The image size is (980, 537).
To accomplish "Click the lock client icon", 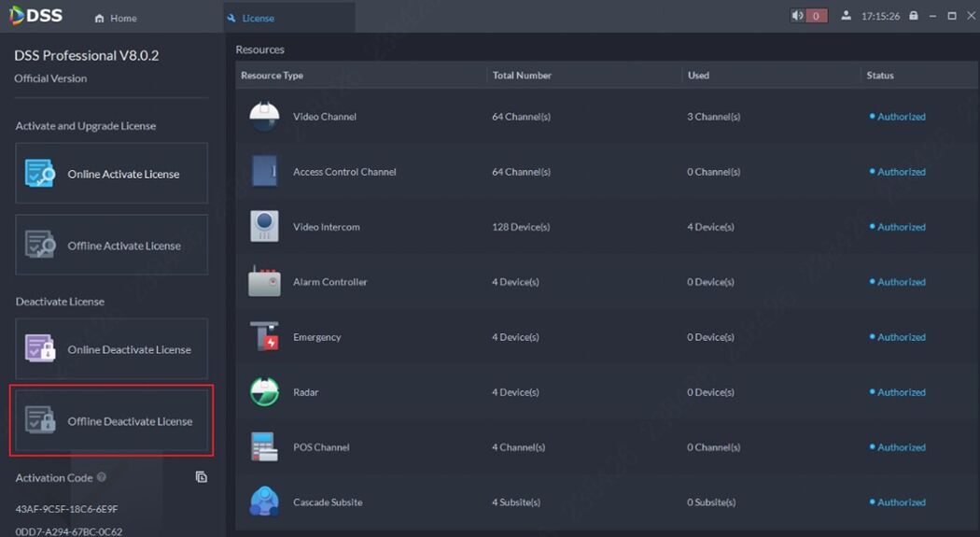I will 914,16.
